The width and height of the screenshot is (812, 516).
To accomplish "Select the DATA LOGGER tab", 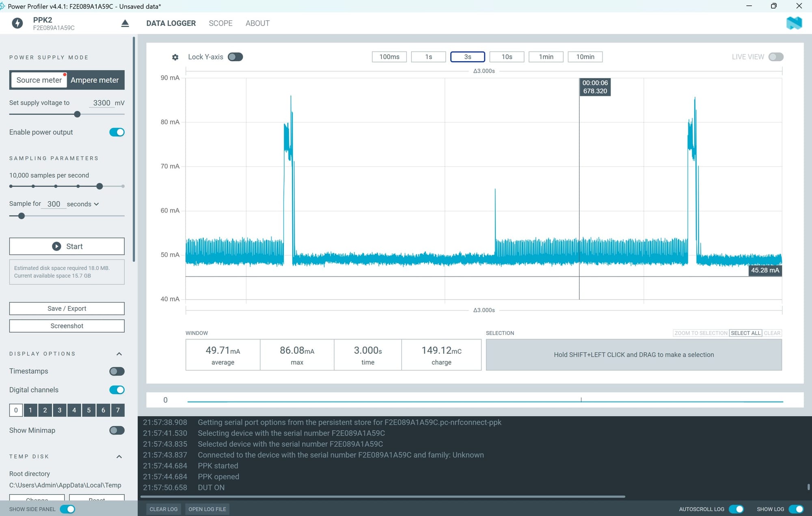I will point(171,23).
